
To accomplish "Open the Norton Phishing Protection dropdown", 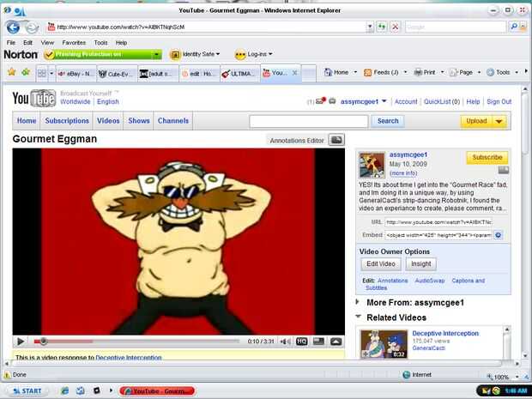I will (x=156, y=54).
